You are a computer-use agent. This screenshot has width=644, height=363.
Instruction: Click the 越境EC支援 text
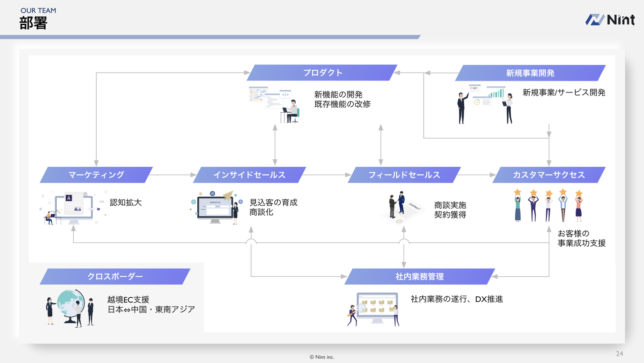pos(128,300)
